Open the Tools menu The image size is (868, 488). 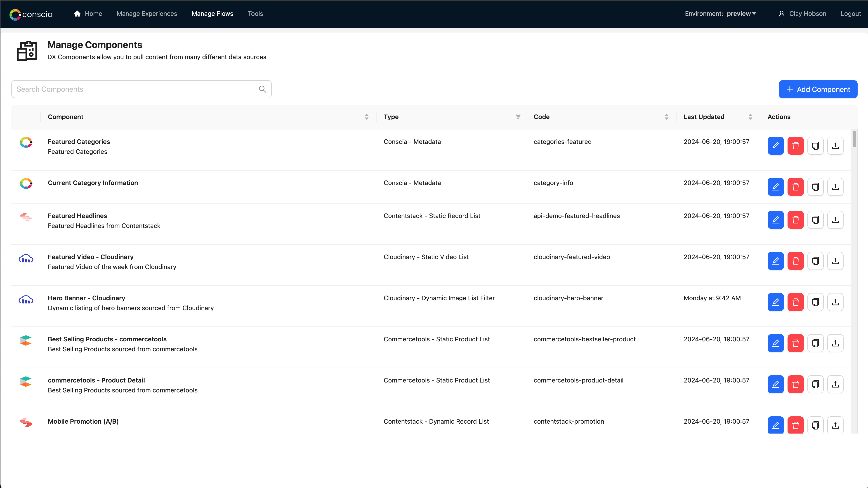coord(255,14)
